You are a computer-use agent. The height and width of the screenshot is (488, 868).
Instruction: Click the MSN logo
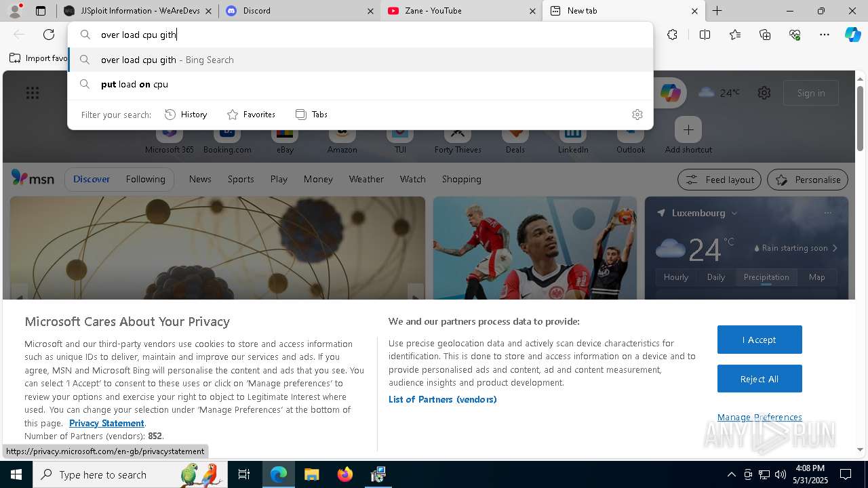tap(33, 178)
